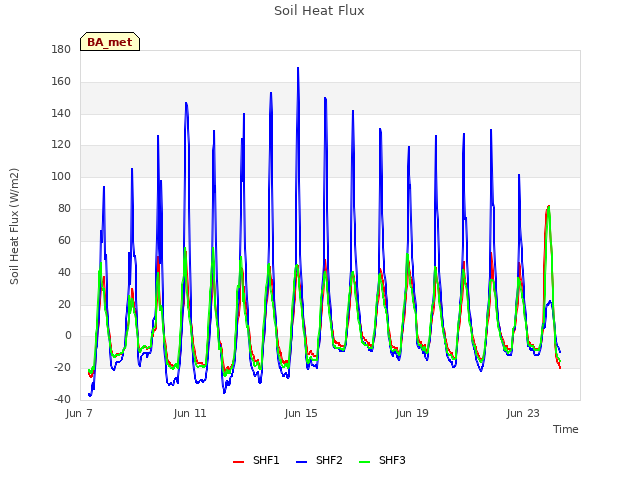The width and height of the screenshot is (640, 480).
Task: Click the 20 y-axis tick label
Action: (x=64, y=304)
